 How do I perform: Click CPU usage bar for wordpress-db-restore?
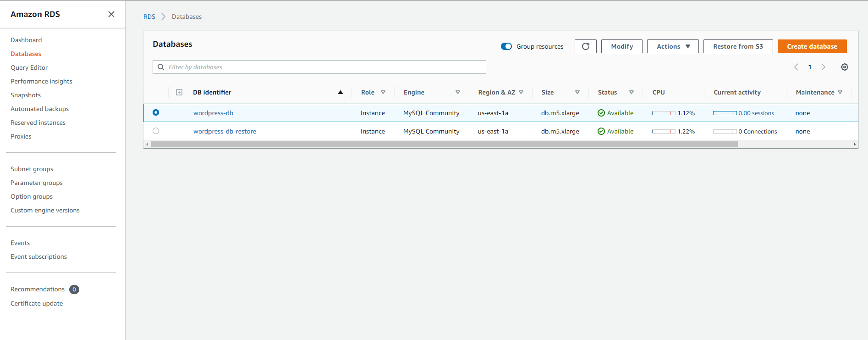(x=664, y=131)
